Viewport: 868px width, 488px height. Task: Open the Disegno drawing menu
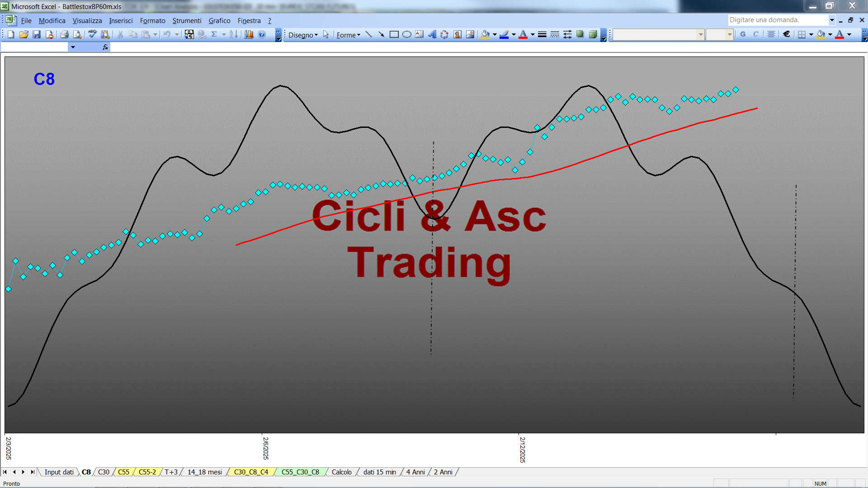(303, 35)
